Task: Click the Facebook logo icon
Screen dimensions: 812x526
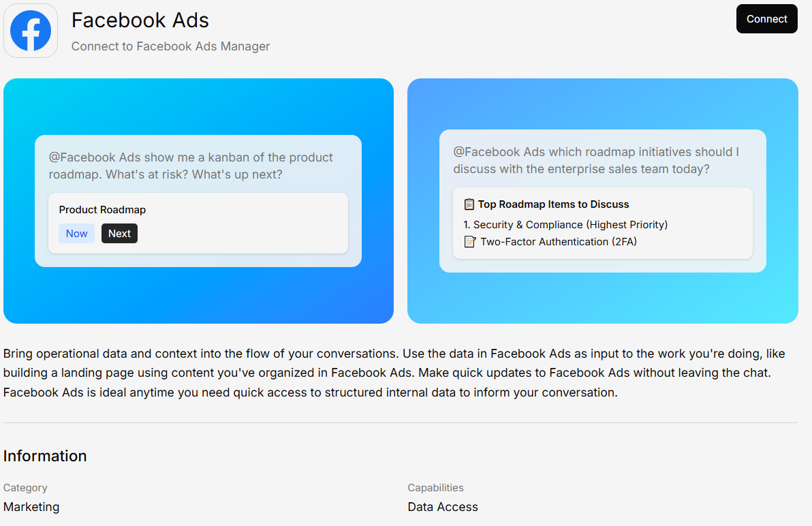Action: pos(31,31)
